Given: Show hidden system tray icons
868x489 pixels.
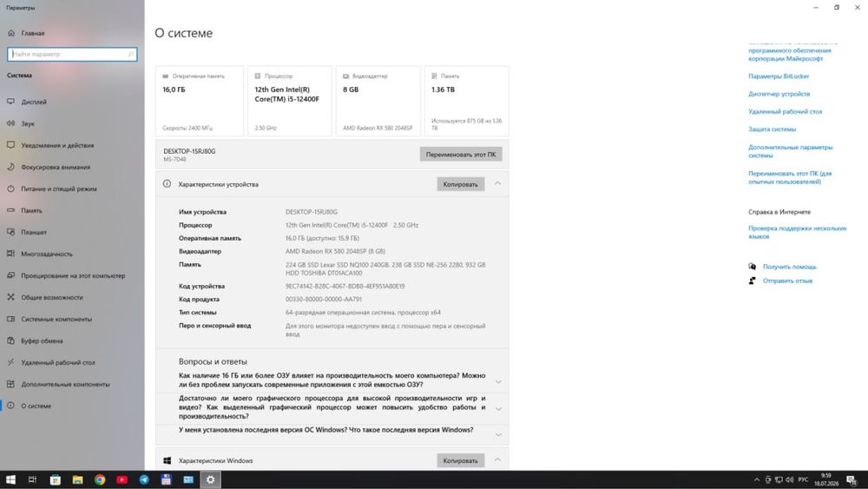Looking at the screenshot, I should (x=757, y=479).
